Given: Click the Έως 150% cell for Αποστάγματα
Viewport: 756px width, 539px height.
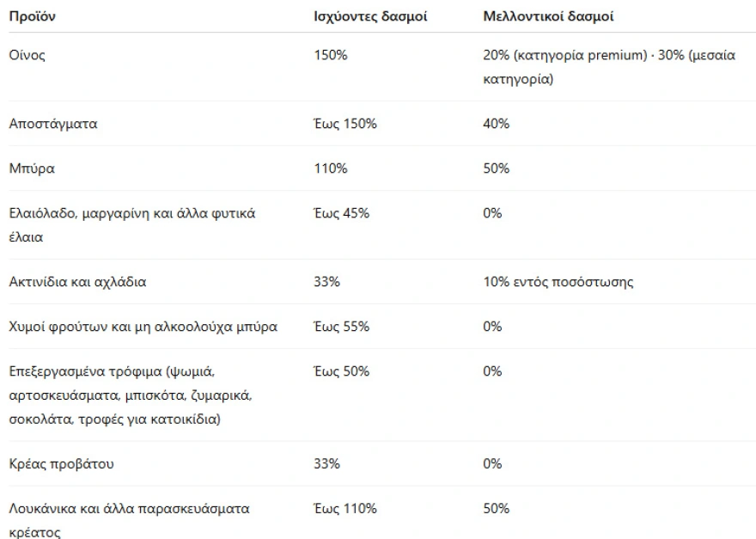Looking at the screenshot, I should pos(345,124).
